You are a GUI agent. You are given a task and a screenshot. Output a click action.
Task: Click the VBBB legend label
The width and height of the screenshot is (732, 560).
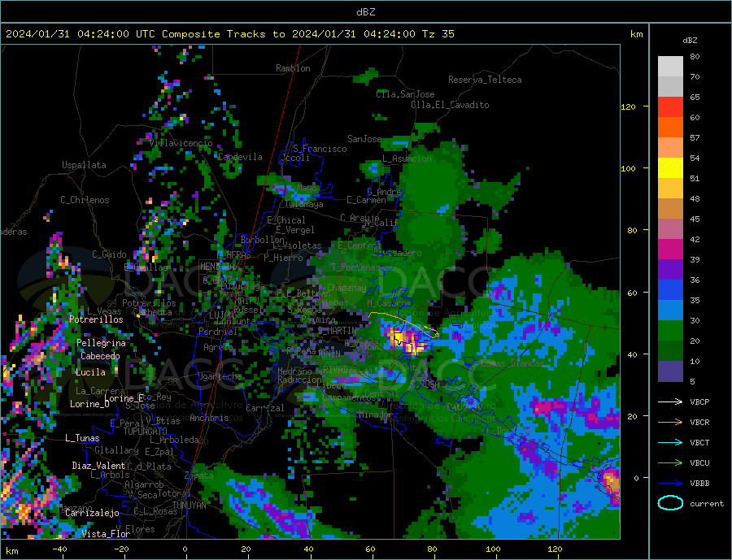click(x=699, y=484)
